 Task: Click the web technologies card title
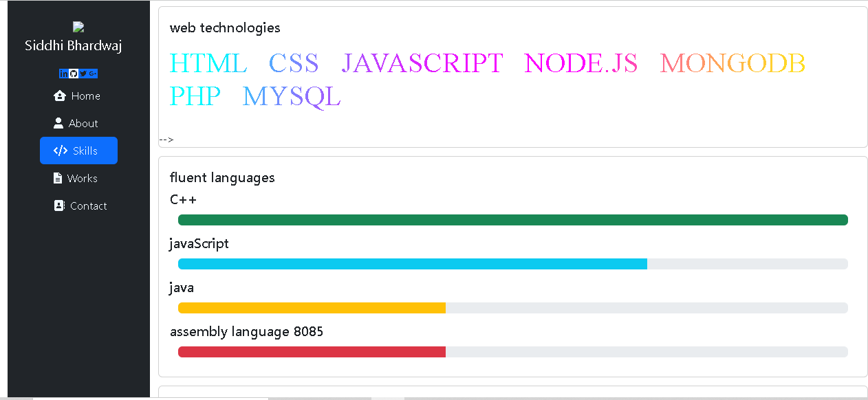coord(225,28)
